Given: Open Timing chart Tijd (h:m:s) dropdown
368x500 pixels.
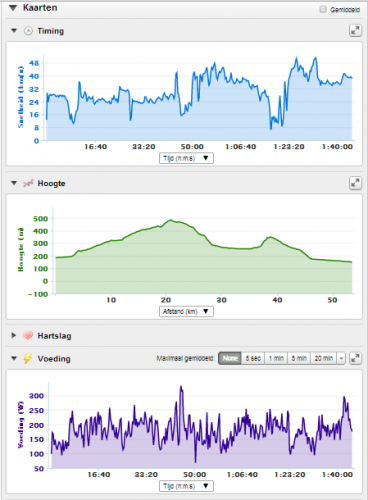Looking at the screenshot, I should [x=186, y=158].
